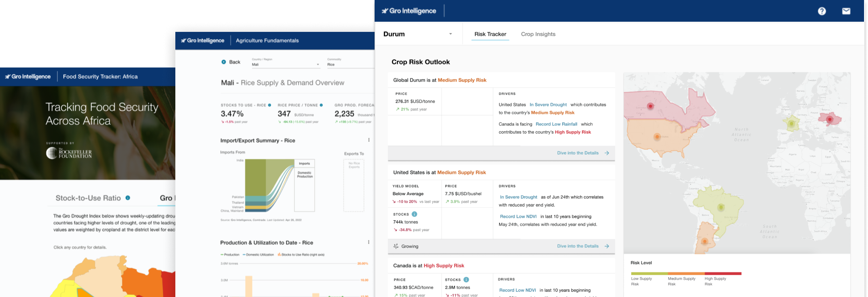Open In Severe Drought link under Global Durum drivers
The image size is (868, 297).
(548, 105)
